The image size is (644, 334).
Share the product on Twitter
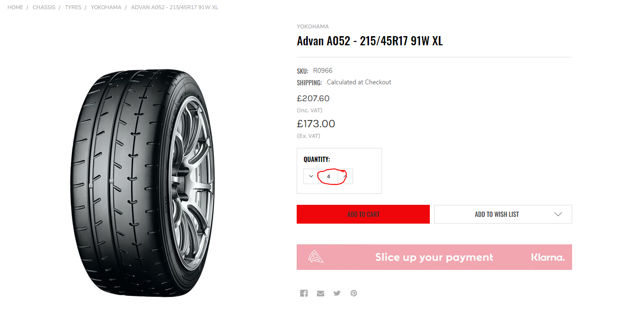point(337,293)
